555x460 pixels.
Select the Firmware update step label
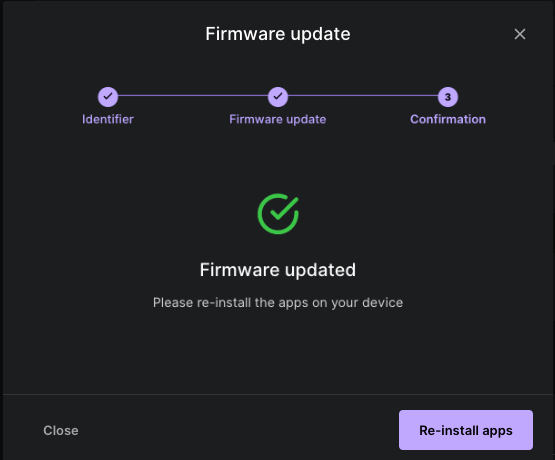click(x=278, y=119)
